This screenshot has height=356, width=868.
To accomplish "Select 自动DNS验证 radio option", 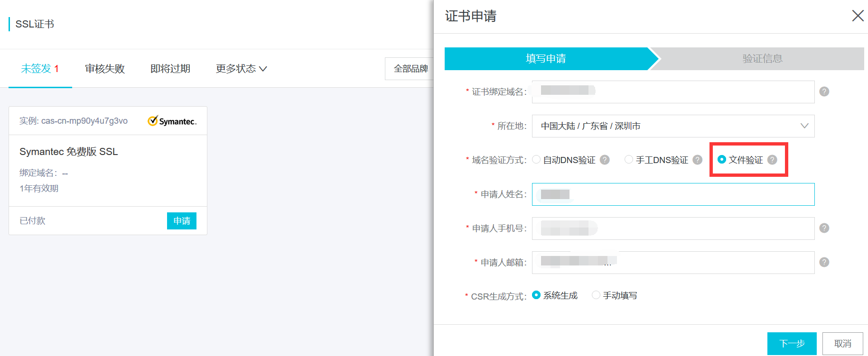I will click(536, 160).
